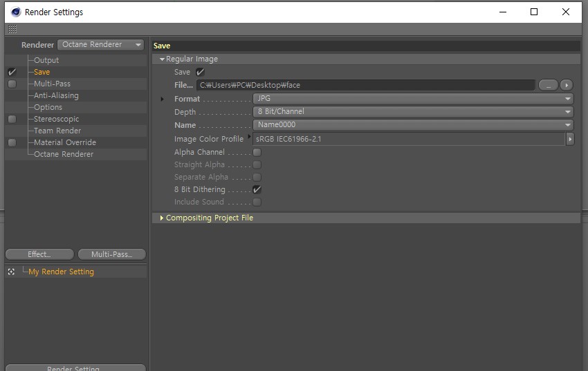Toggle the Save checkbox in left list
Screen dimensions: 588x371
click(12, 72)
